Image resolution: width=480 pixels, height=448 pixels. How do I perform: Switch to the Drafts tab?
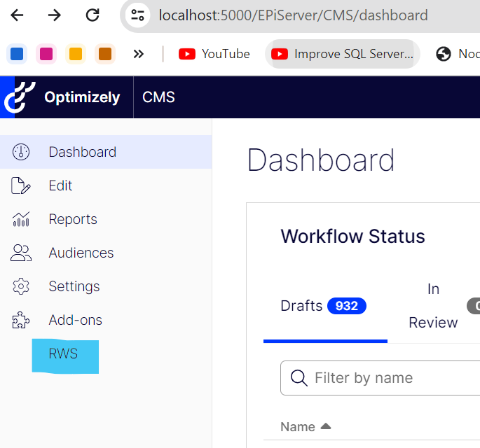[323, 306]
